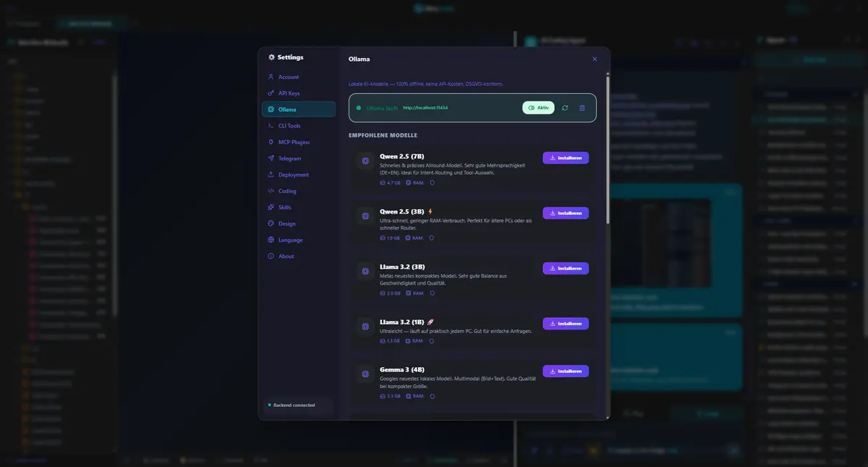Click the lightning bolt beside Qwen 2.5 (3B)
The height and width of the screenshot is (467, 868).
coord(430,211)
